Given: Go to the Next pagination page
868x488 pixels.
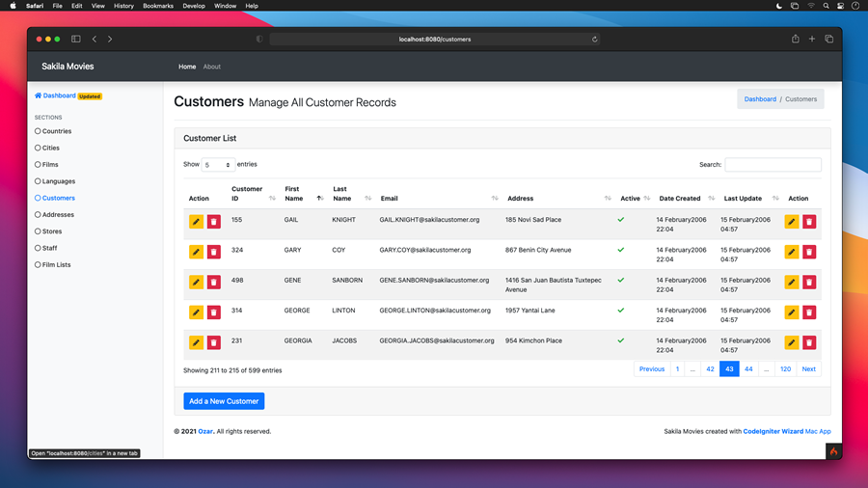Looking at the screenshot, I should (x=808, y=369).
